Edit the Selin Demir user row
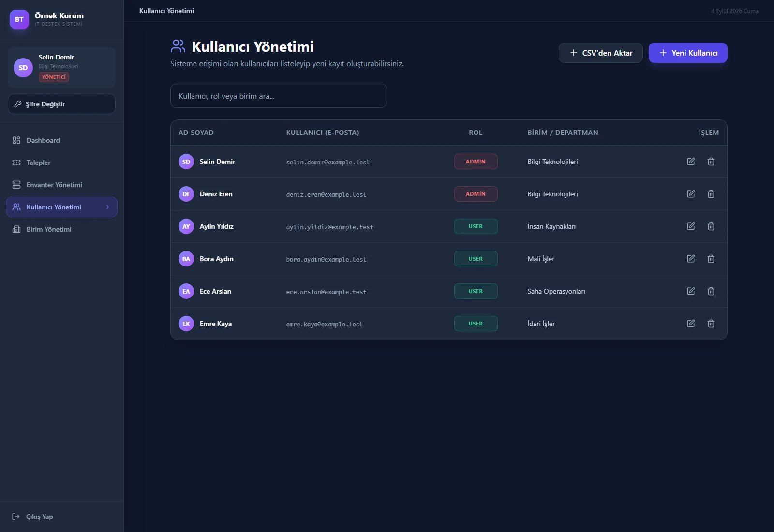Screen dimensions: 774x532 [x=691, y=162]
